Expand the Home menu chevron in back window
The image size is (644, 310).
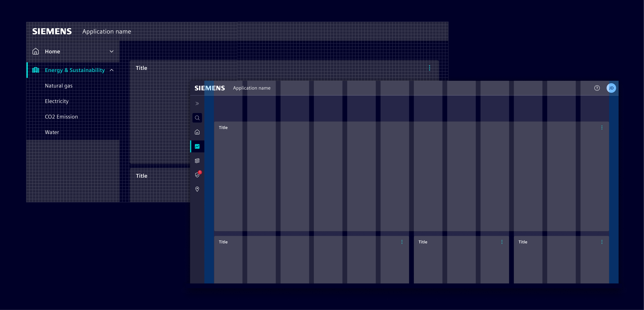[112, 51]
